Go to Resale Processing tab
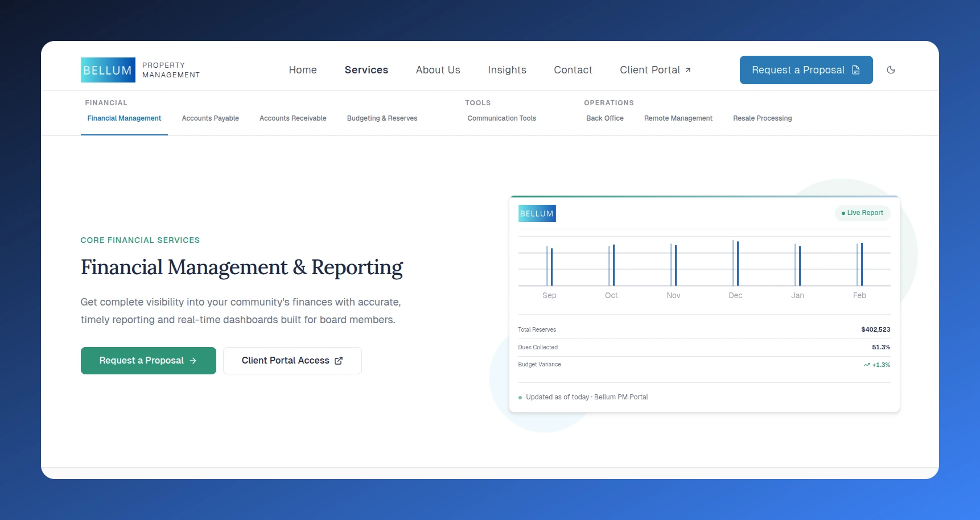Image resolution: width=980 pixels, height=520 pixels. point(762,118)
